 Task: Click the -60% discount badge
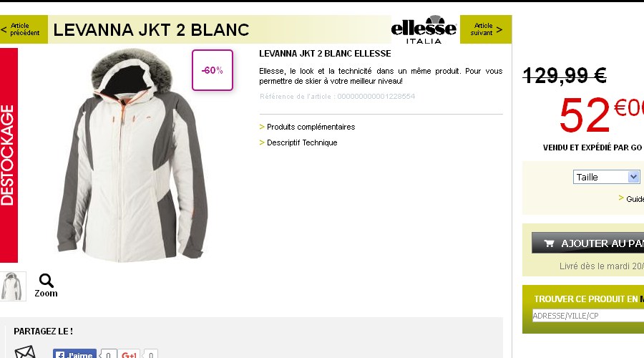pos(213,70)
